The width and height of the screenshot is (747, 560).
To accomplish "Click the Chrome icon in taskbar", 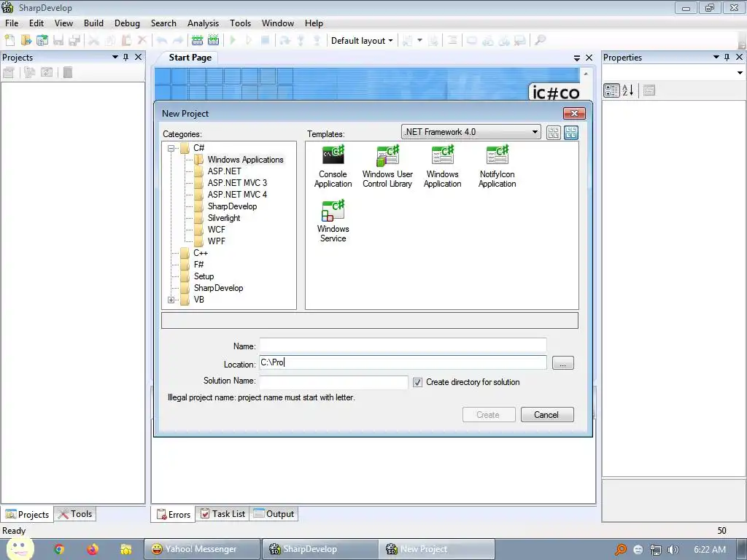I will click(x=59, y=549).
